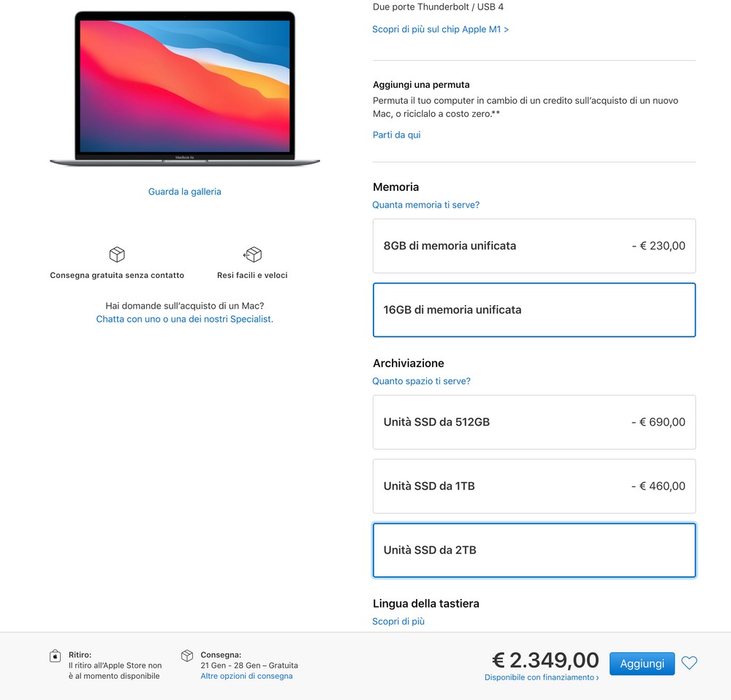Click the Consegna delivery box icon
This screenshot has height=700, width=731.
pos(187,655)
